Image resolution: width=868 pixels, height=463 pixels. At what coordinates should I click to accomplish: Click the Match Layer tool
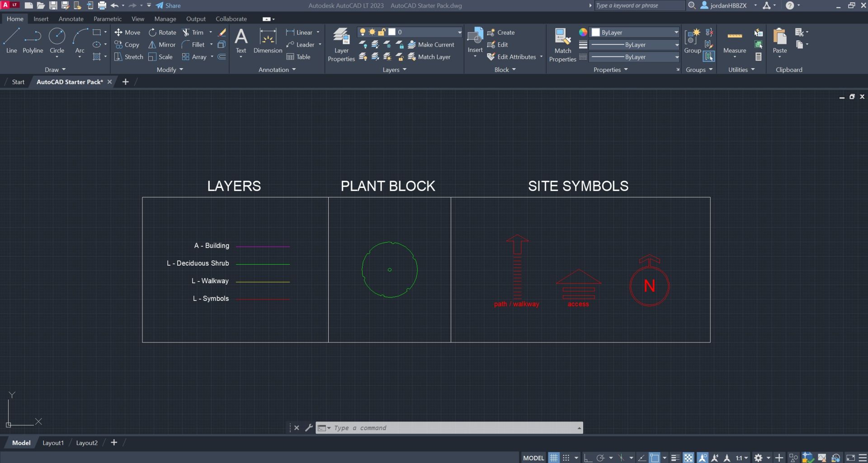tap(429, 57)
